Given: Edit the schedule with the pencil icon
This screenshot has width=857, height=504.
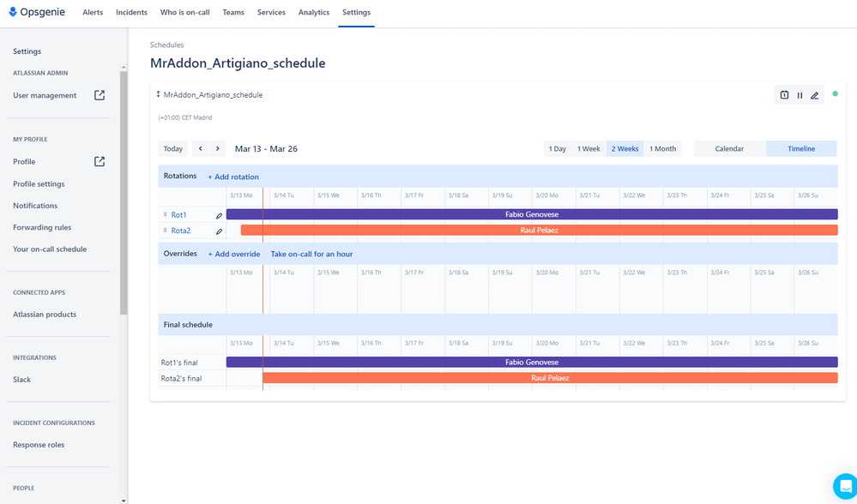Looking at the screenshot, I should [x=814, y=95].
